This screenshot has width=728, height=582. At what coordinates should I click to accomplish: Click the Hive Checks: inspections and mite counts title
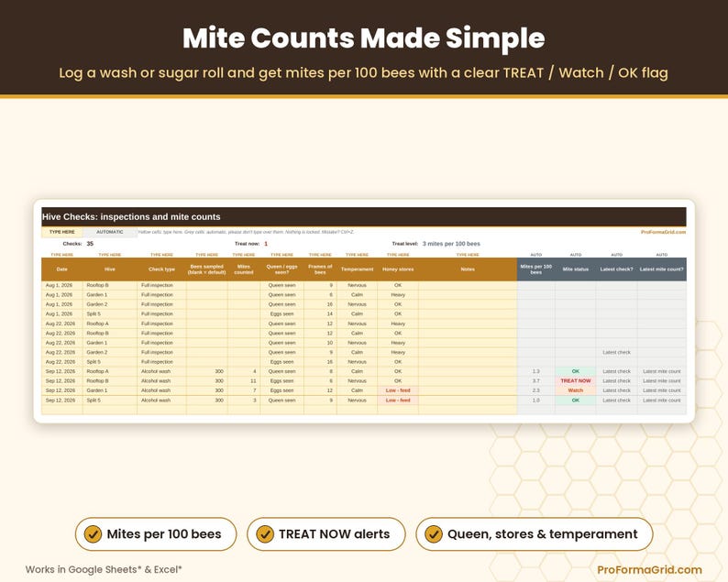(x=131, y=216)
